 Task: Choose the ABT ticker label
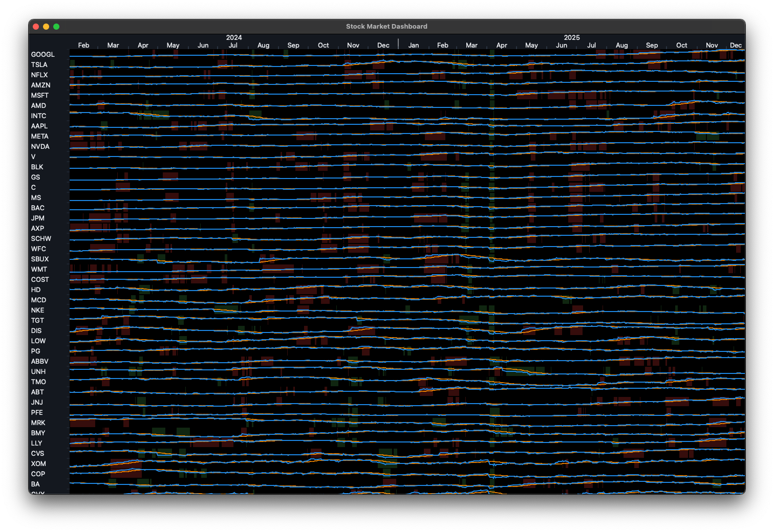click(x=37, y=392)
